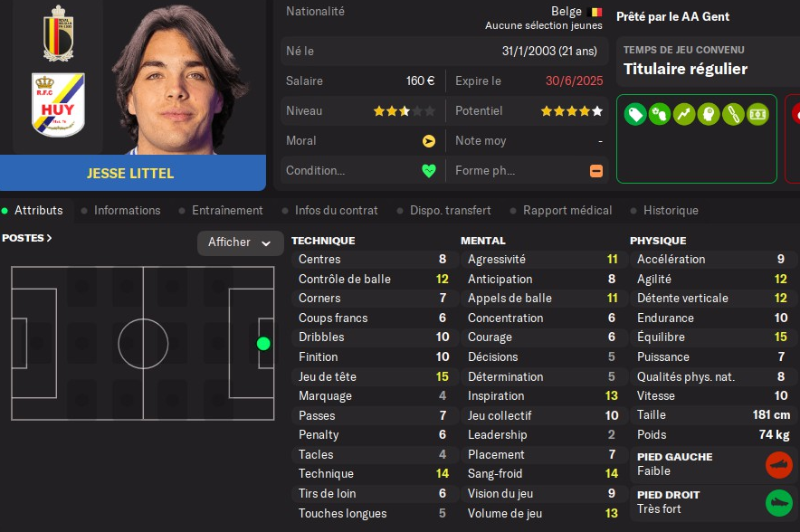The height and width of the screenshot is (532, 800).
Task: Click the green right foot boot icon
Action: pyautogui.click(x=777, y=503)
